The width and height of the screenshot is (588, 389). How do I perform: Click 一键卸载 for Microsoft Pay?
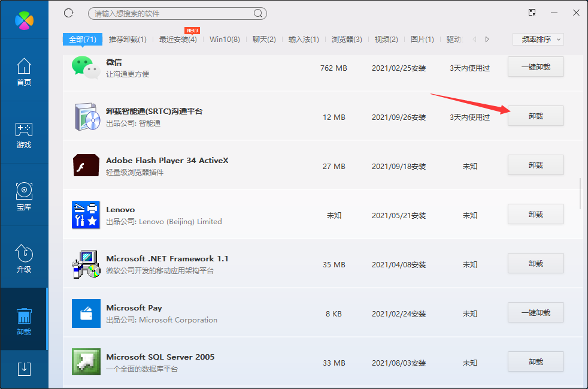(535, 313)
